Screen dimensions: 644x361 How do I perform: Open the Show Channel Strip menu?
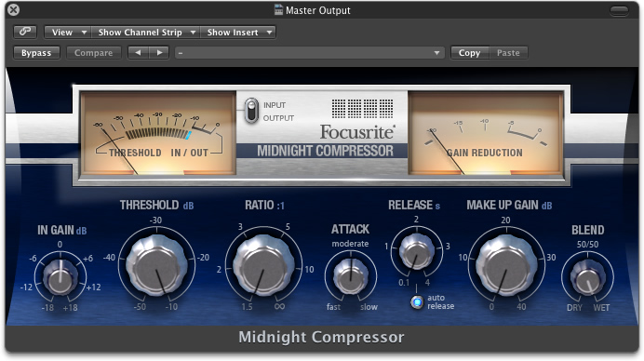click(145, 32)
